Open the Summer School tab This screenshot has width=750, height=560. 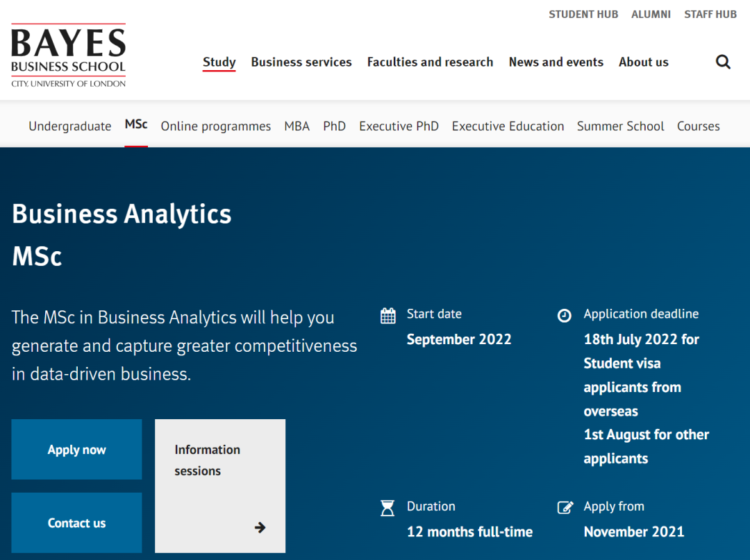tap(620, 126)
